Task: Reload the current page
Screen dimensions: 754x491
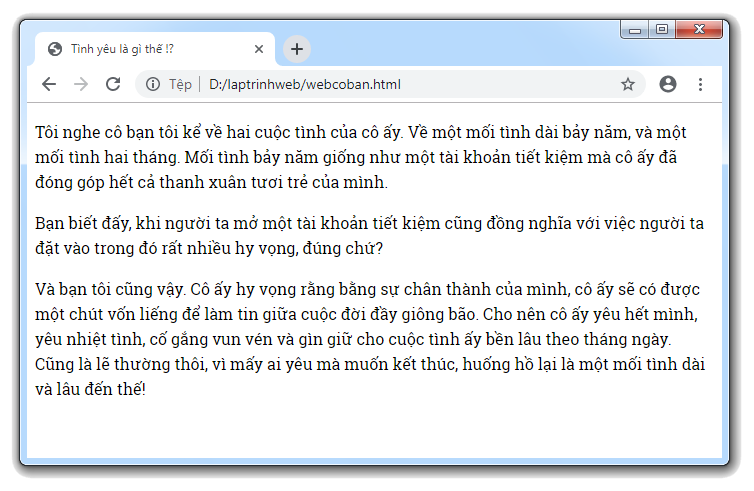Action: [x=113, y=85]
